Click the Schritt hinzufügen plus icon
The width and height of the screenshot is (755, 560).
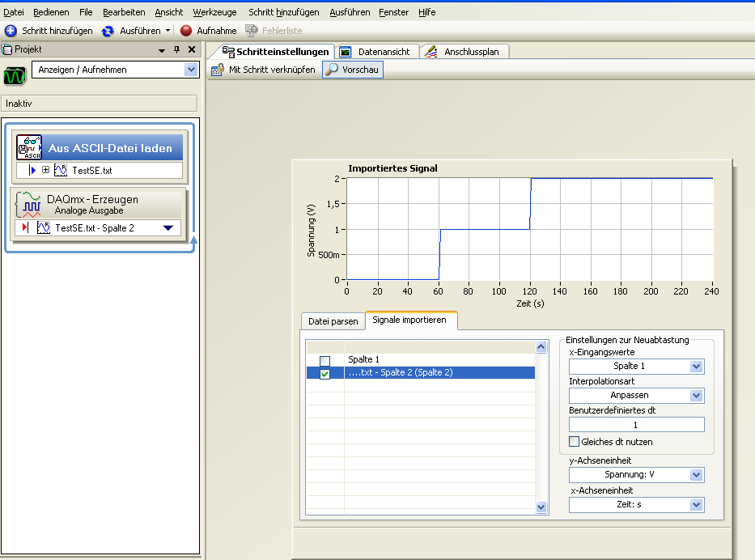[11, 31]
